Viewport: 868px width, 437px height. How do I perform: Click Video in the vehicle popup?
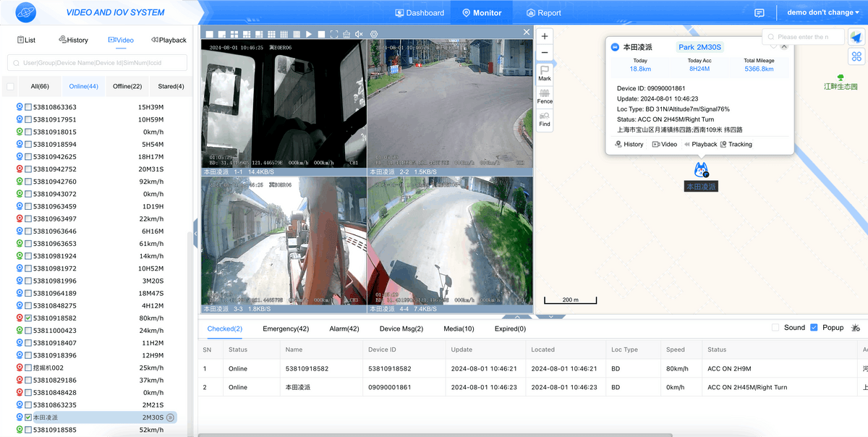(665, 144)
